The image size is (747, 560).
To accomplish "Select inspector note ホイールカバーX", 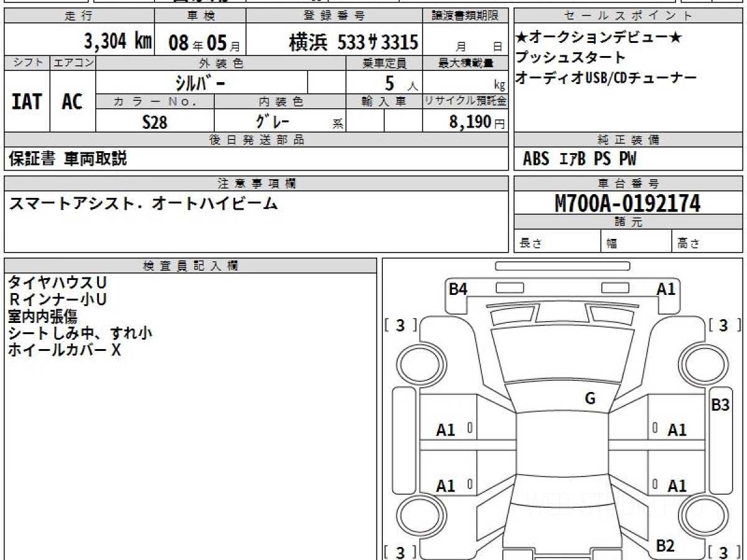I will (x=65, y=350).
